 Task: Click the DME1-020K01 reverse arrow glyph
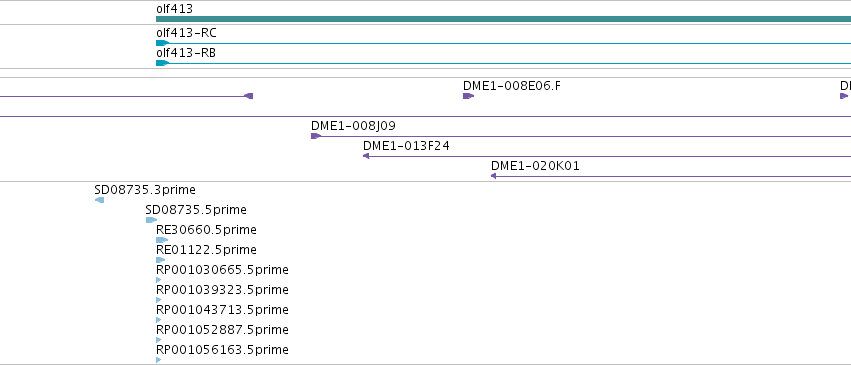tap(494, 176)
